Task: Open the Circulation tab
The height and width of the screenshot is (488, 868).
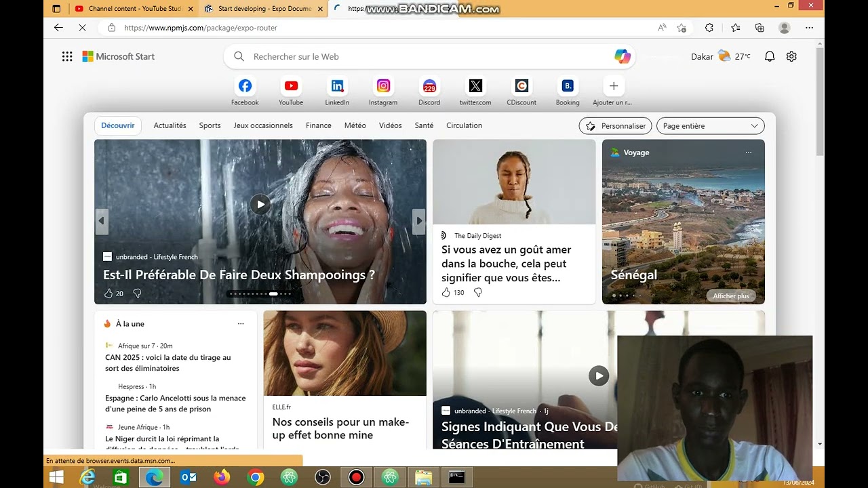Action: click(465, 125)
